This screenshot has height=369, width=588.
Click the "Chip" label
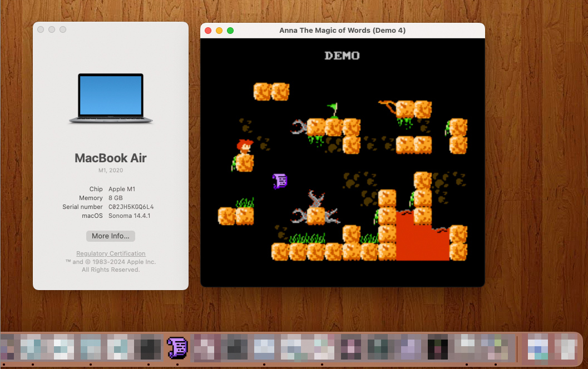coord(96,189)
